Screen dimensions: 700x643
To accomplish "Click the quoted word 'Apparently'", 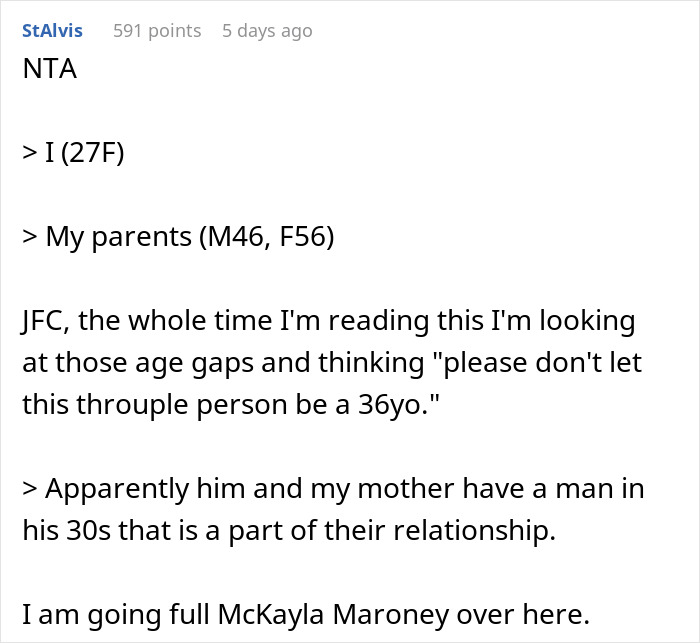I will click(x=117, y=489).
